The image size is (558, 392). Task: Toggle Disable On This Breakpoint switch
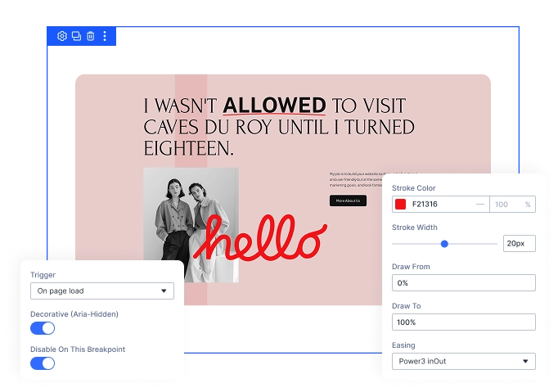tap(43, 363)
